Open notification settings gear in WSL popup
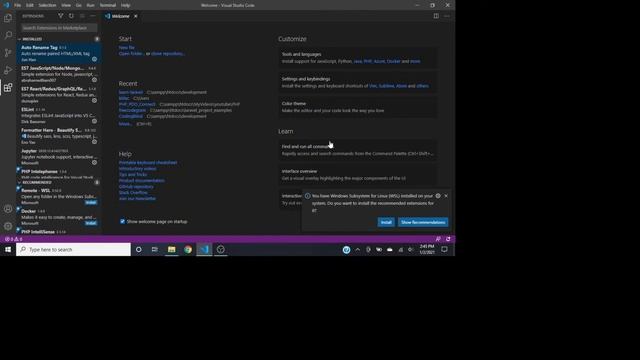Viewport: 640px width, 360px height. click(438, 196)
